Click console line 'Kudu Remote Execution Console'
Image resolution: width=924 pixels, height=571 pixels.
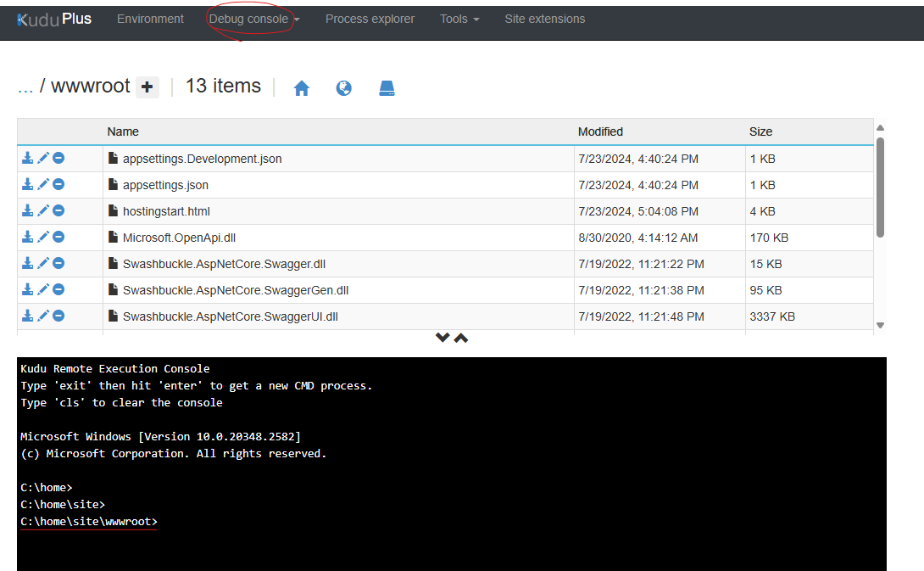click(115, 369)
